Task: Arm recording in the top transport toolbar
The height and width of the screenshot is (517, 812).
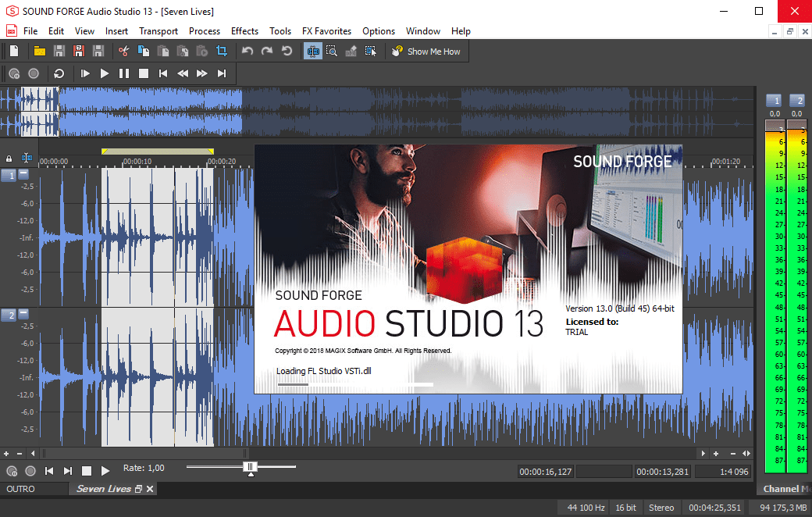Action: [15, 73]
